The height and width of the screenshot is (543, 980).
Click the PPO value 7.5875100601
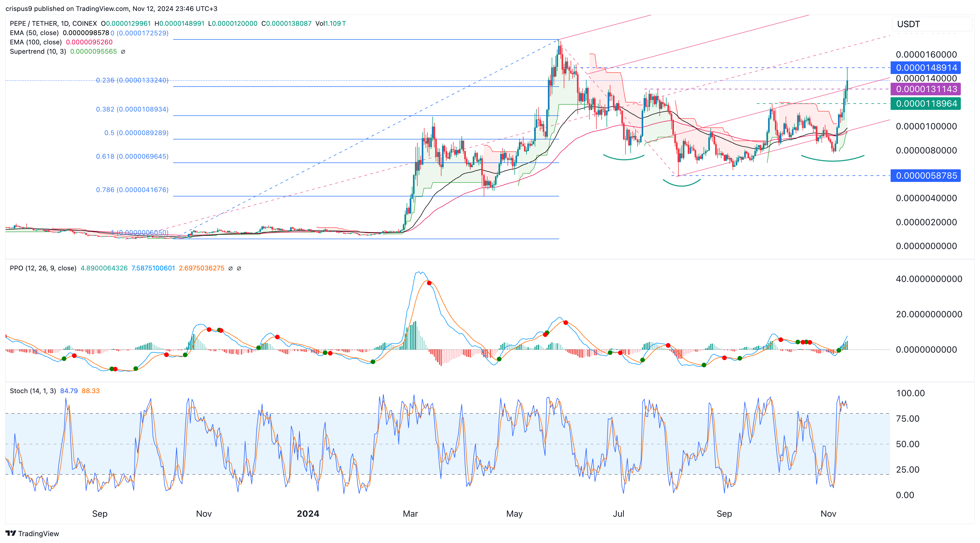[153, 268]
